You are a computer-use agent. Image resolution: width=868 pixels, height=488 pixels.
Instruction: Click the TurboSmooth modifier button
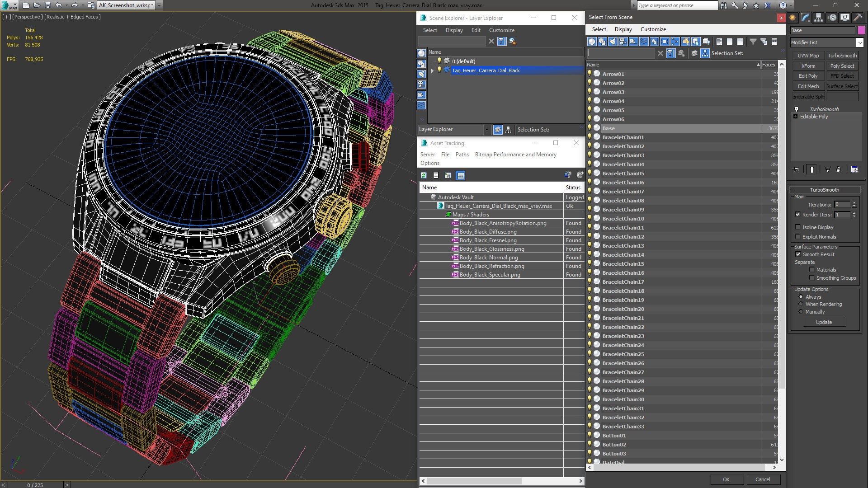pos(842,56)
